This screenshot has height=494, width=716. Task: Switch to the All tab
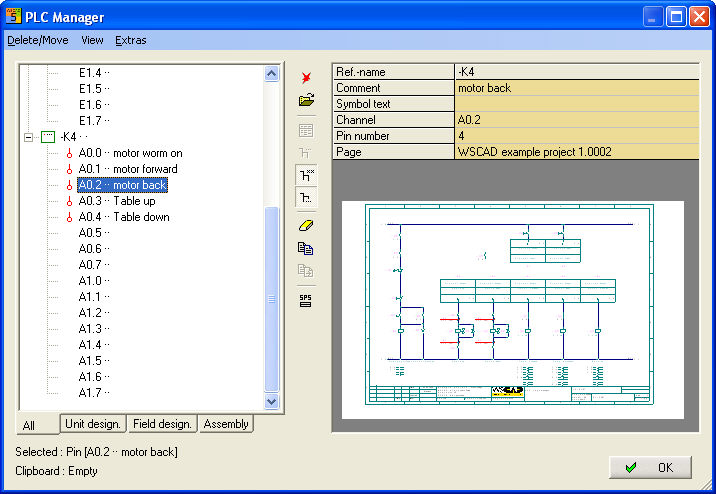tap(38, 424)
